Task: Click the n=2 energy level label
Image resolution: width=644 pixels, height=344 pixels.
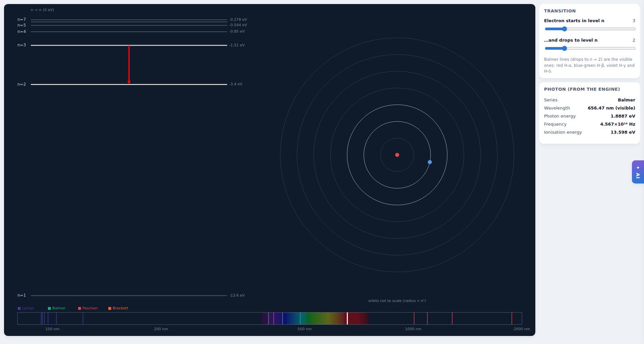Action: click(x=22, y=84)
